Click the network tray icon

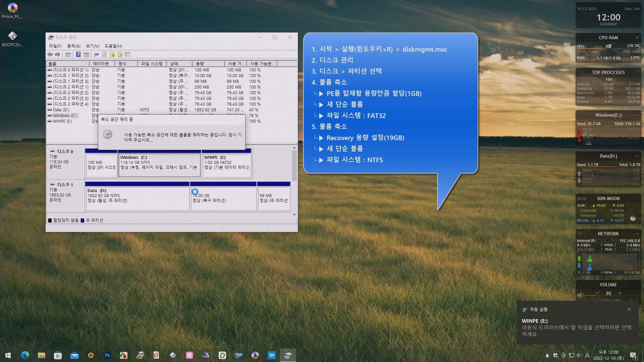(x=572, y=355)
